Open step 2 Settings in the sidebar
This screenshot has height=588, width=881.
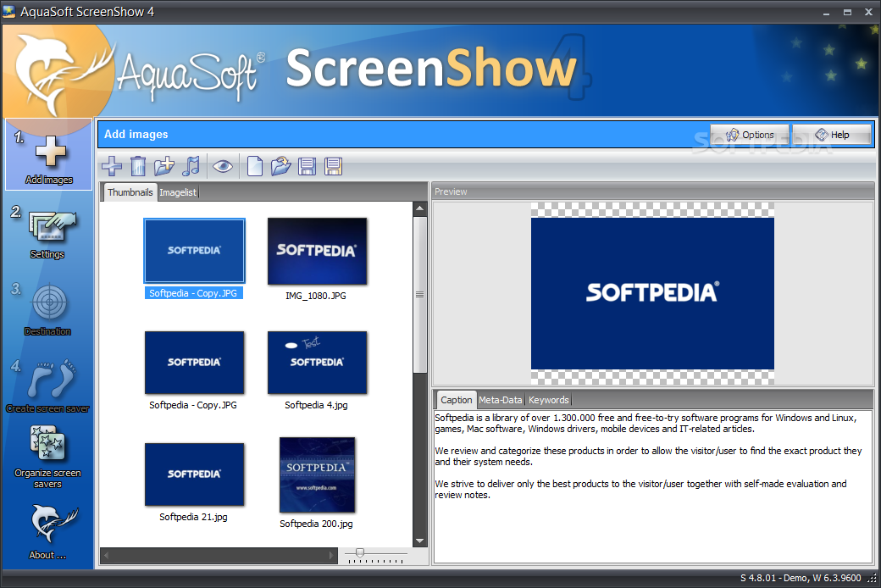click(x=47, y=233)
